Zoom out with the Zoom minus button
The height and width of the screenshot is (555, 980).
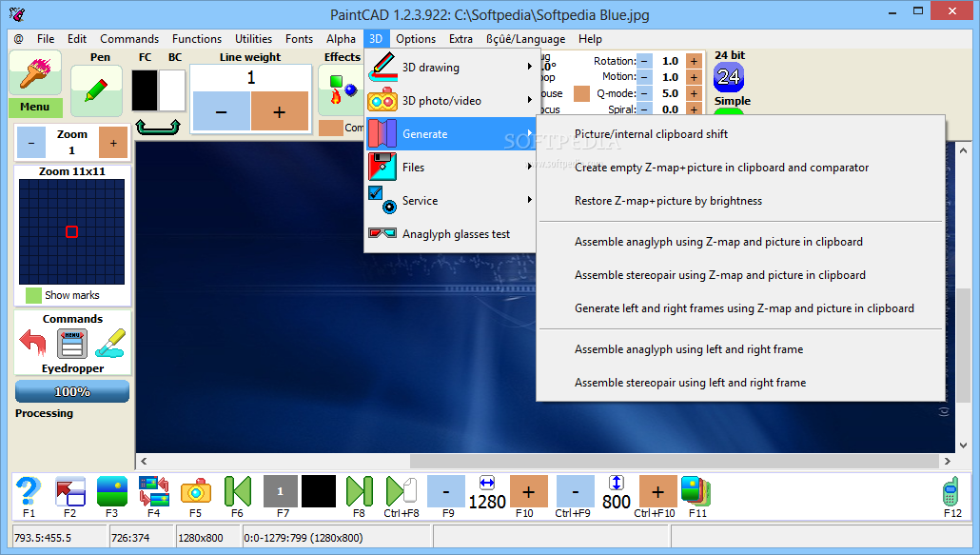[31, 143]
